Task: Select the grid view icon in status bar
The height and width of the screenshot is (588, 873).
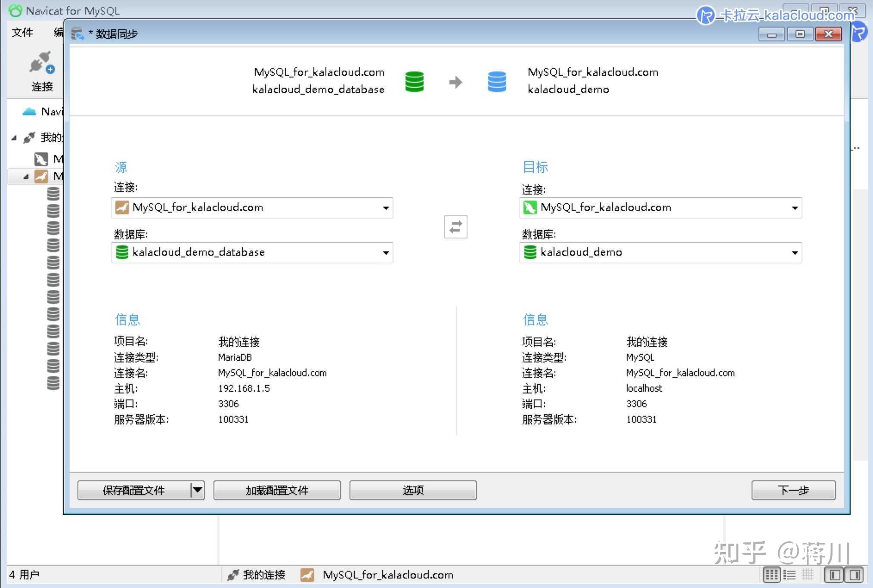Action: [771, 575]
